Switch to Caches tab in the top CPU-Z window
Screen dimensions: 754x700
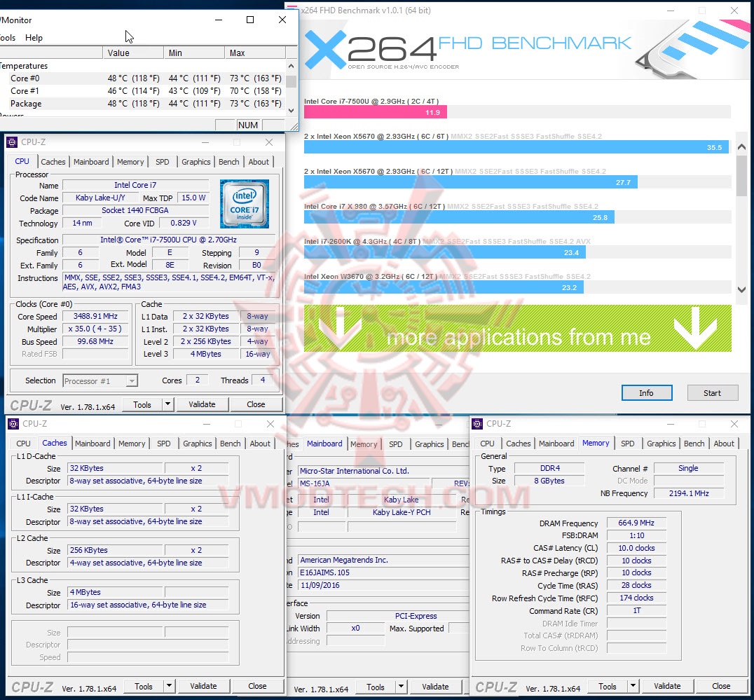point(53,162)
